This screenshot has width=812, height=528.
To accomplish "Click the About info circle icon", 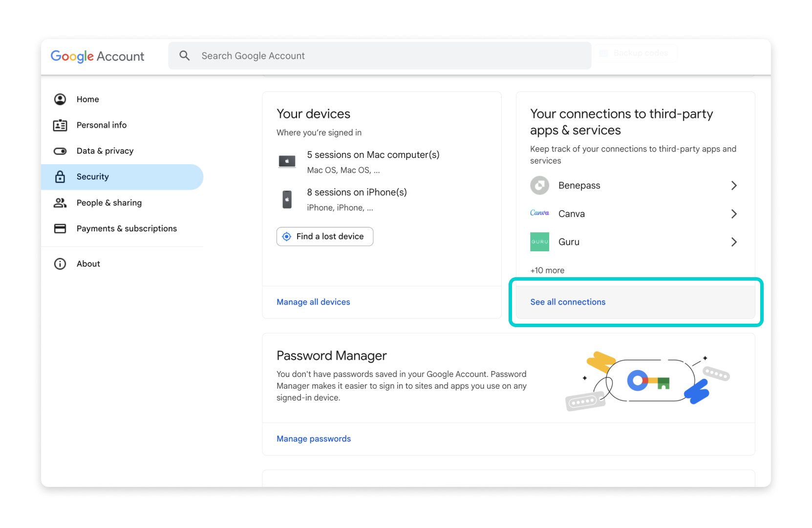I will pos(60,264).
